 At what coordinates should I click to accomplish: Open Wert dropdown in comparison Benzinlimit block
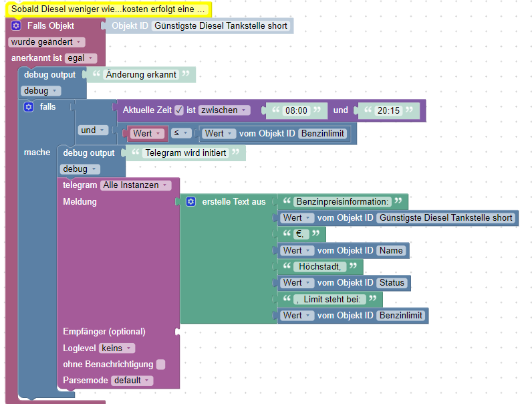point(219,134)
